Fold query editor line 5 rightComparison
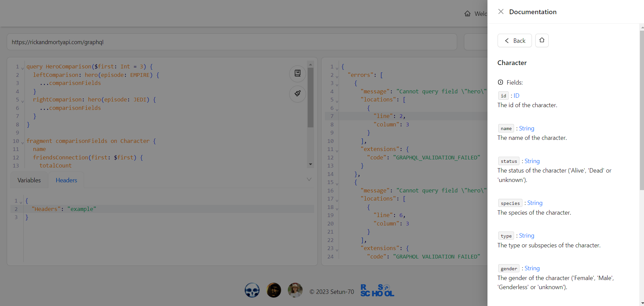The width and height of the screenshot is (644, 306). (23, 101)
